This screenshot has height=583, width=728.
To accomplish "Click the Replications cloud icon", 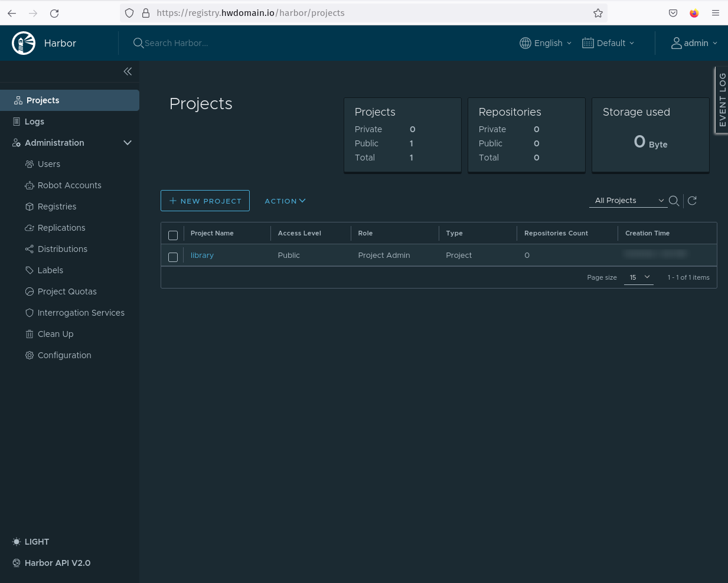I will 30,228.
